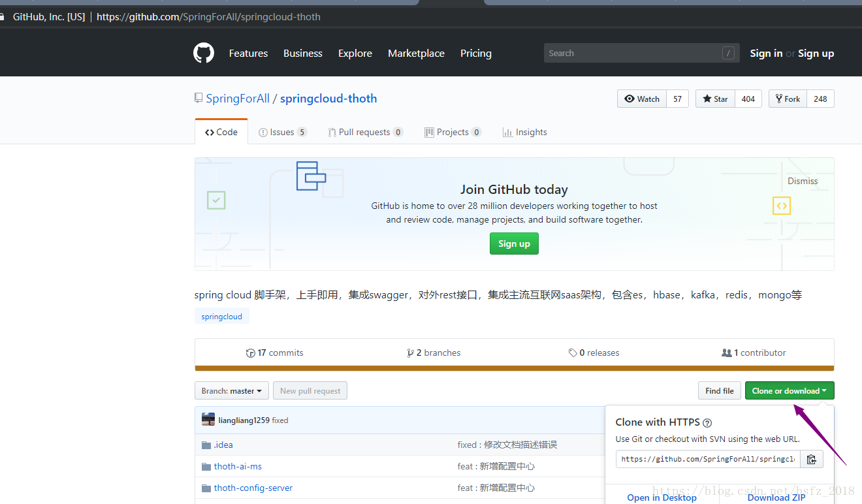The height and width of the screenshot is (504, 862).
Task: Toggle the Clone or download dropdown
Action: tap(790, 390)
